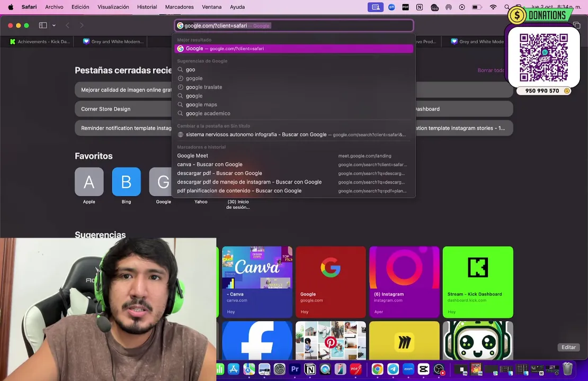Open the Marcadores menu
Viewport: 588px width, 381px height.
tap(179, 7)
